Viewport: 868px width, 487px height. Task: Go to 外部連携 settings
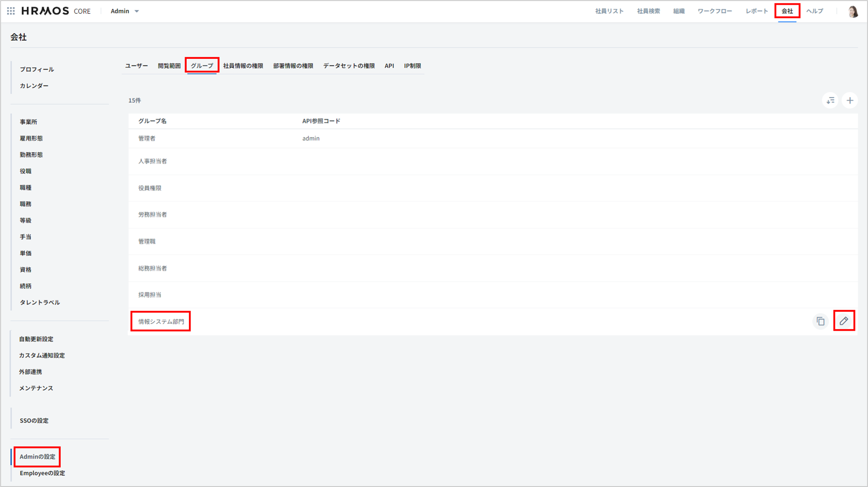[30, 372]
